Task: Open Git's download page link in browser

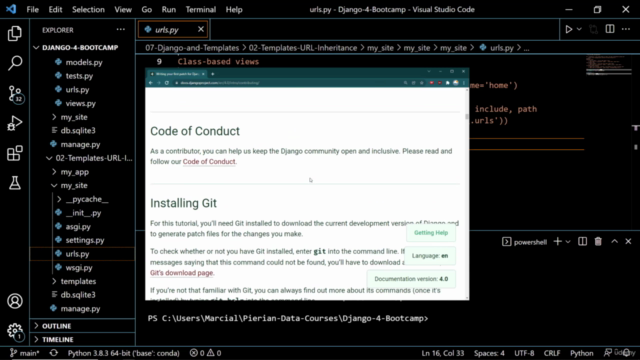Action: pyautogui.click(x=182, y=273)
